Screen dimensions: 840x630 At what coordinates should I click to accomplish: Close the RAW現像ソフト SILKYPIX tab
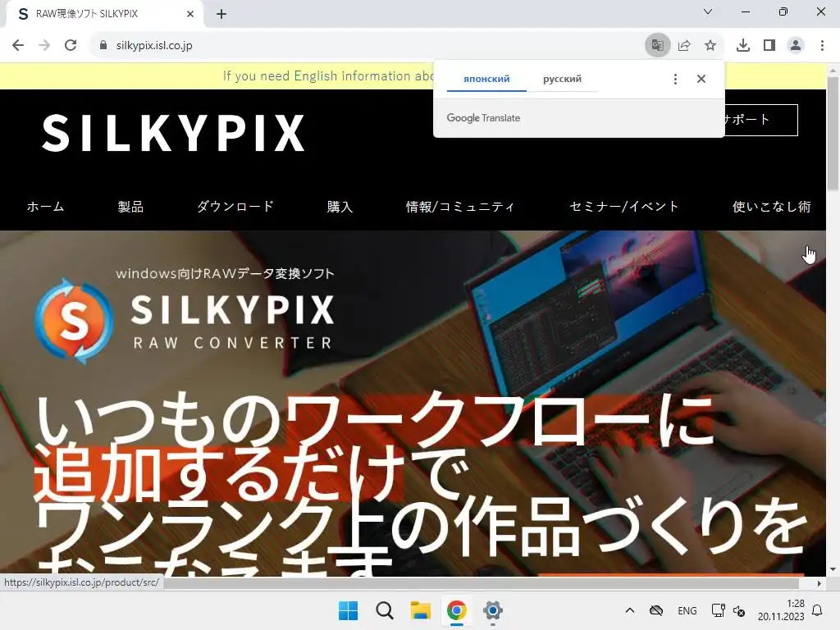[190, 14]
